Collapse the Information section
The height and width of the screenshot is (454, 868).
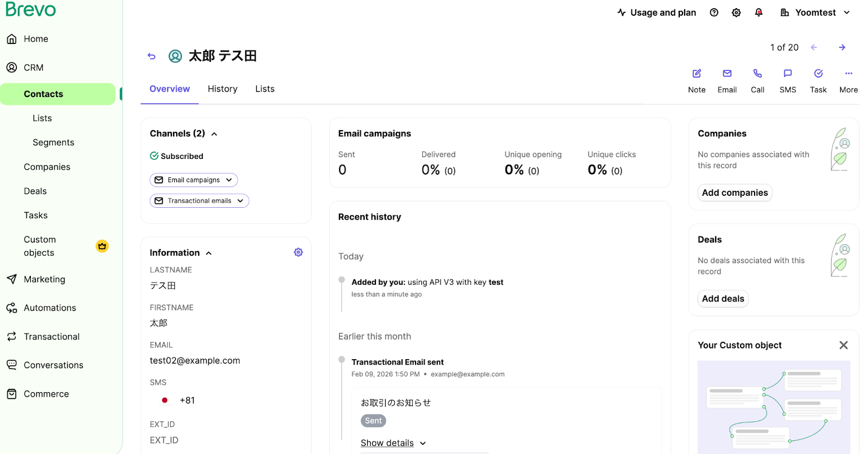tap(209, 253)
